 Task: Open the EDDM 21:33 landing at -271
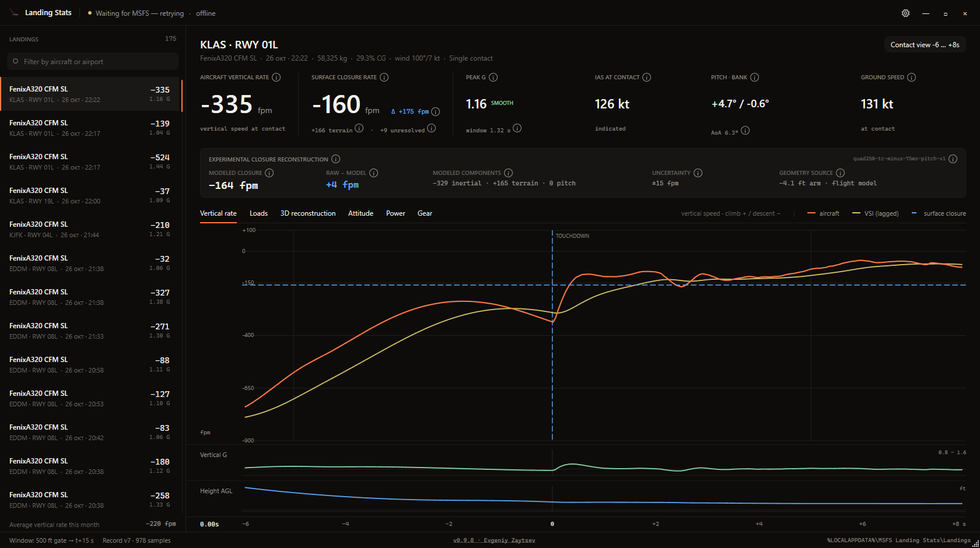pyautogui.click(x=91, y=331)
